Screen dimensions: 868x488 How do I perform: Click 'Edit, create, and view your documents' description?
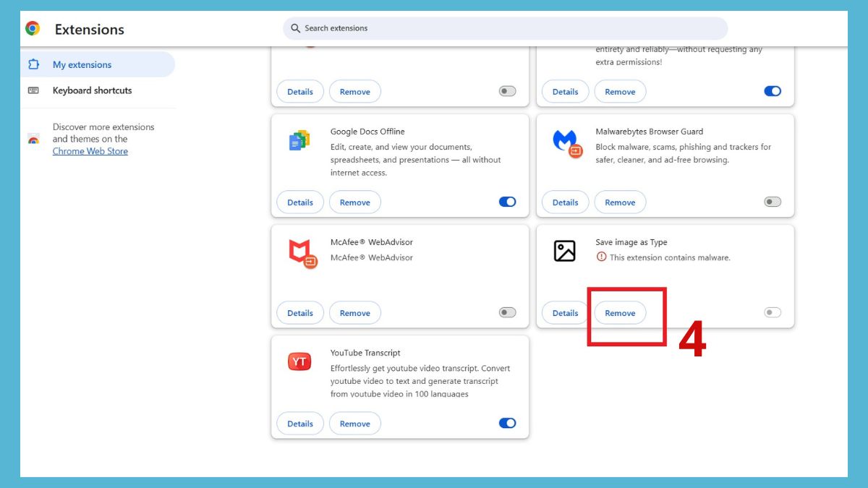[416, 160]
